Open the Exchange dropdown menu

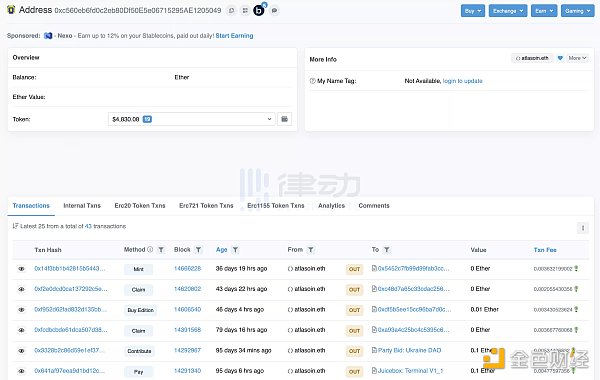(x=508, y=11)
